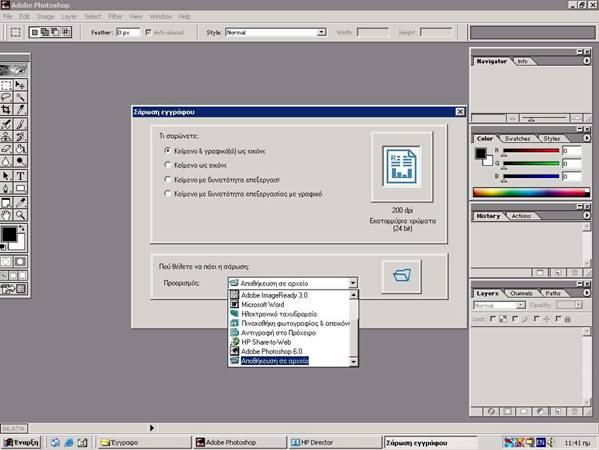Toggle lock all checkbox with padlock icon
599x450 pixels.
click(x=559, y=319)
